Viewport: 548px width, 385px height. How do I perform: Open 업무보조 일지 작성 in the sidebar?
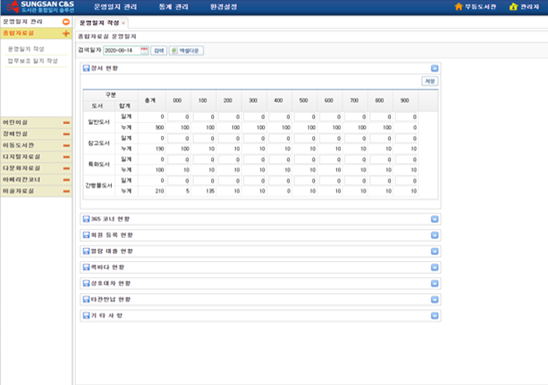pyautogui.click(x=33, y=61)
